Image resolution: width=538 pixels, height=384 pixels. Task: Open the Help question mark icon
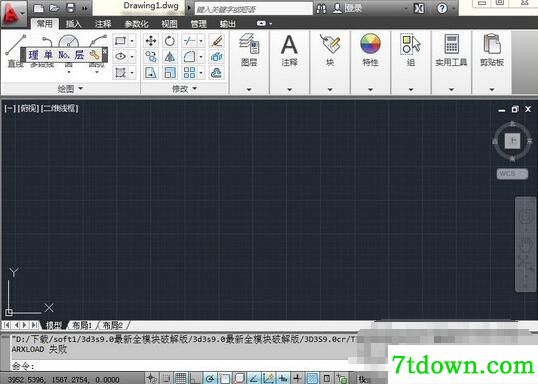pos(442,8)
